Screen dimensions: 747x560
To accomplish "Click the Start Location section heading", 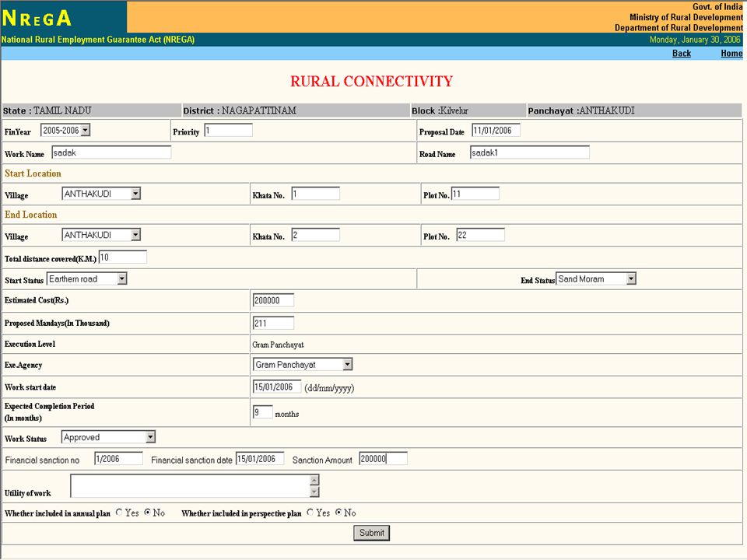I will pyautogui.click(x=33, y=173).
